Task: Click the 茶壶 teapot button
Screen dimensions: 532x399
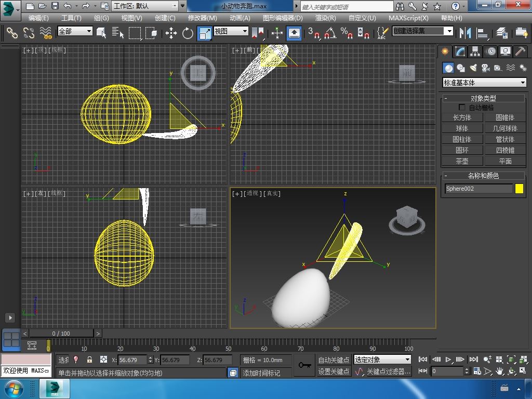Action: [x=462, y=161]
